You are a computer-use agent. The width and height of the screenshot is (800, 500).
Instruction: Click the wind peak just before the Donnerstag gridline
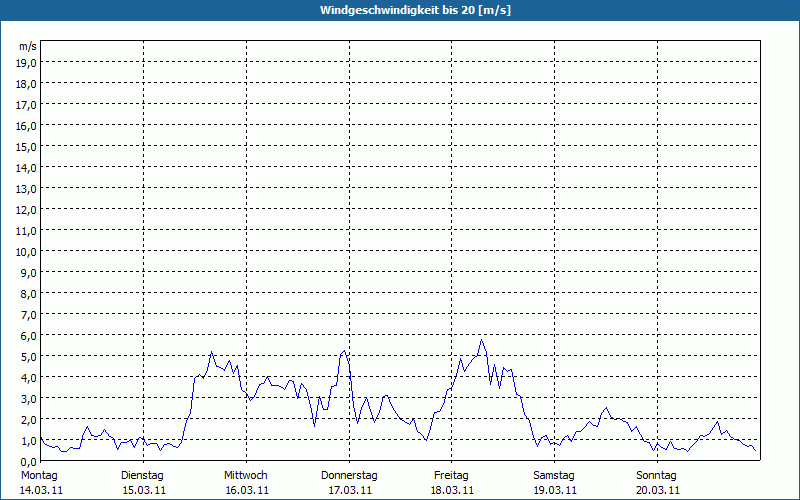coord(344,351)
